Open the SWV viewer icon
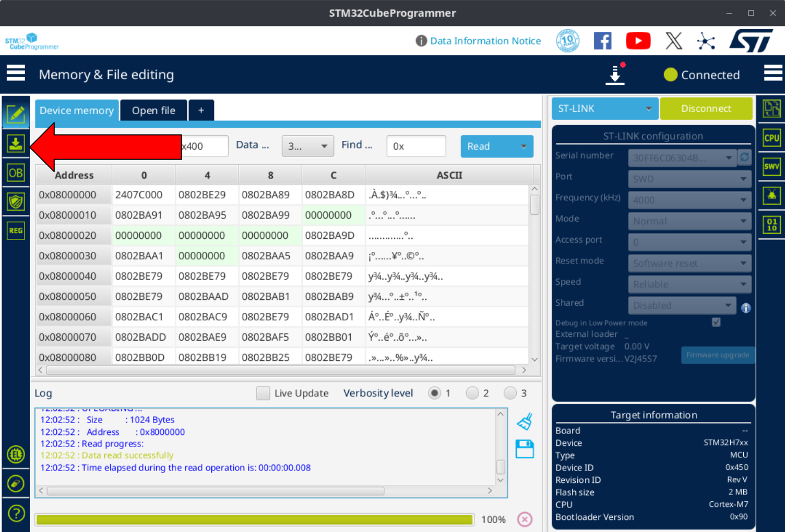785x532 pixels. tap(771, 167)
